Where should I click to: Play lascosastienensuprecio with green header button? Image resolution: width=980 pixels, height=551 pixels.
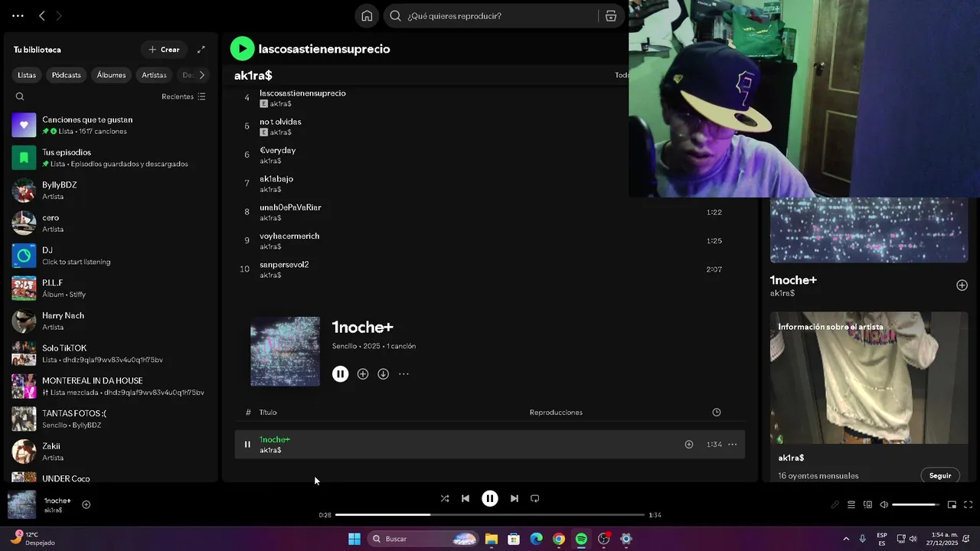(242, 49)
